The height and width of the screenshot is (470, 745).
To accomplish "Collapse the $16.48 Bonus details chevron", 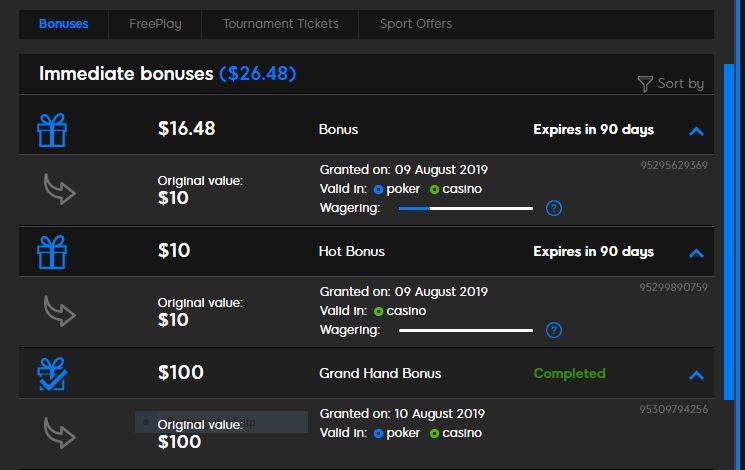I will coord(696,131).
